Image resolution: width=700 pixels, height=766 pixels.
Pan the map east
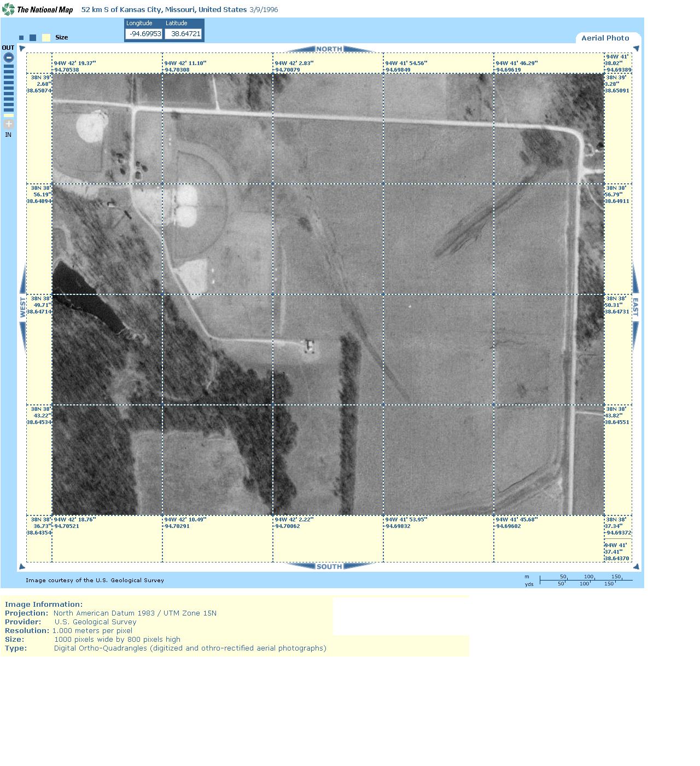[x=635, y=306]
